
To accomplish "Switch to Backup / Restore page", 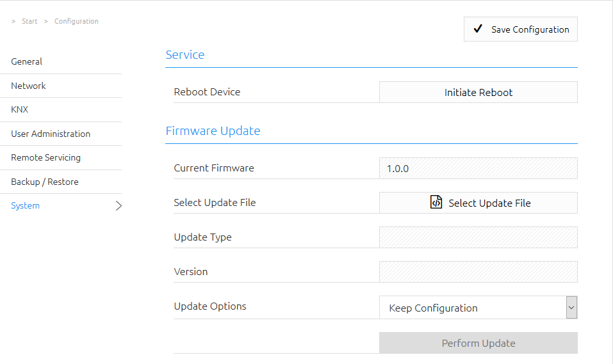I will pyautogui.click(x=45, y=182).
